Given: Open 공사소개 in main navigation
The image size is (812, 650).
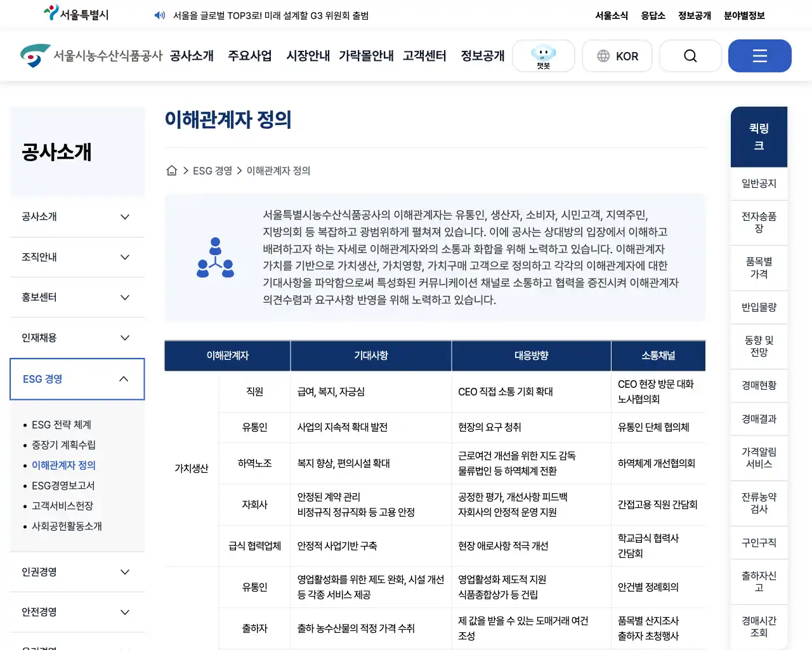Looking at the screenshot, I should tap(192, 56).
